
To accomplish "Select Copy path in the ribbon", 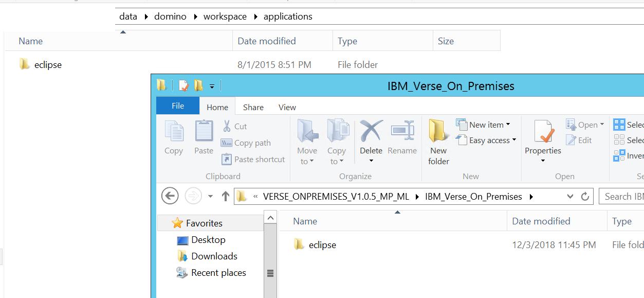I will point(246,143).
